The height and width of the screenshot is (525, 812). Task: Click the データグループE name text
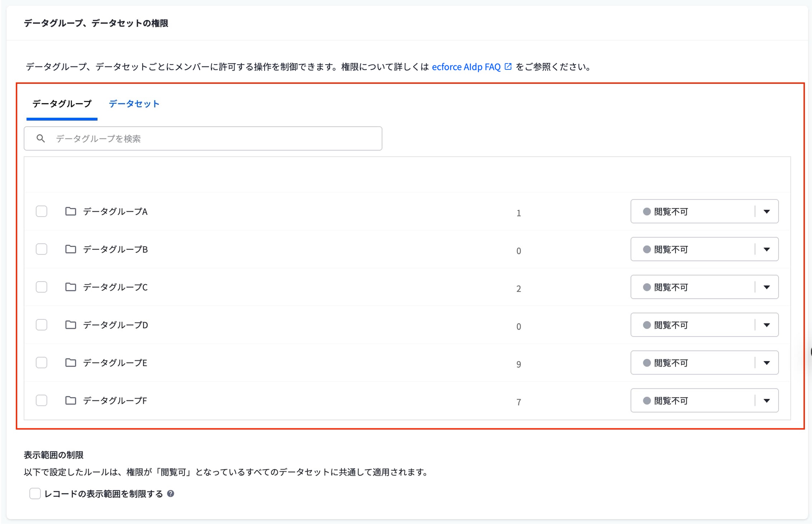coord(115,363)
